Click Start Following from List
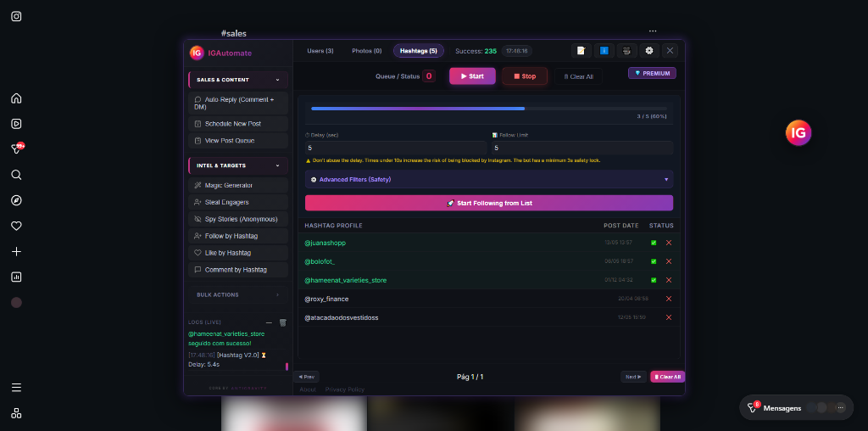Viewport: 868px width, 431px height. point(489,203)
